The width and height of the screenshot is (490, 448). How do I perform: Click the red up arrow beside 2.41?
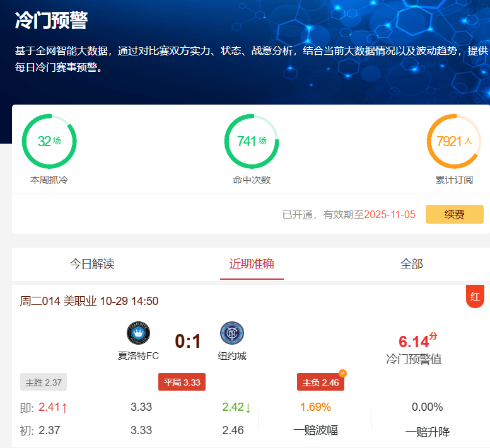64,408
